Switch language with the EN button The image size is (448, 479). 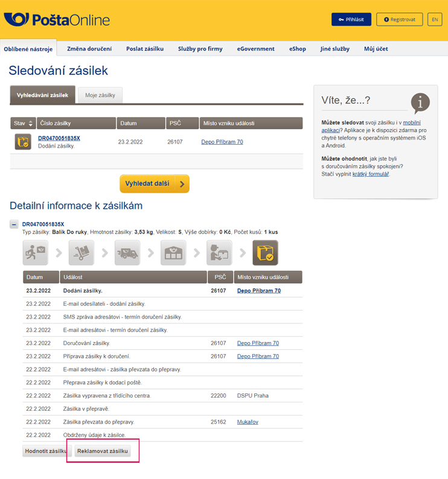click(x=435, y=19)
